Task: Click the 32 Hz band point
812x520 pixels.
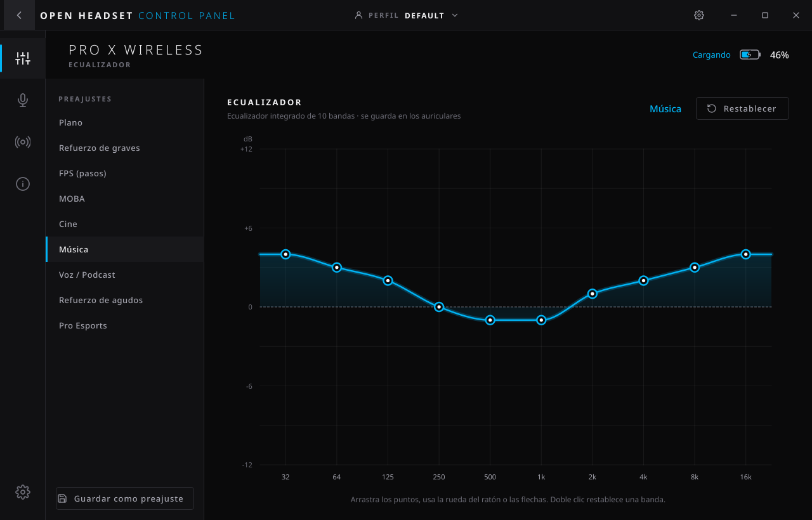Action: pos(285,254)
